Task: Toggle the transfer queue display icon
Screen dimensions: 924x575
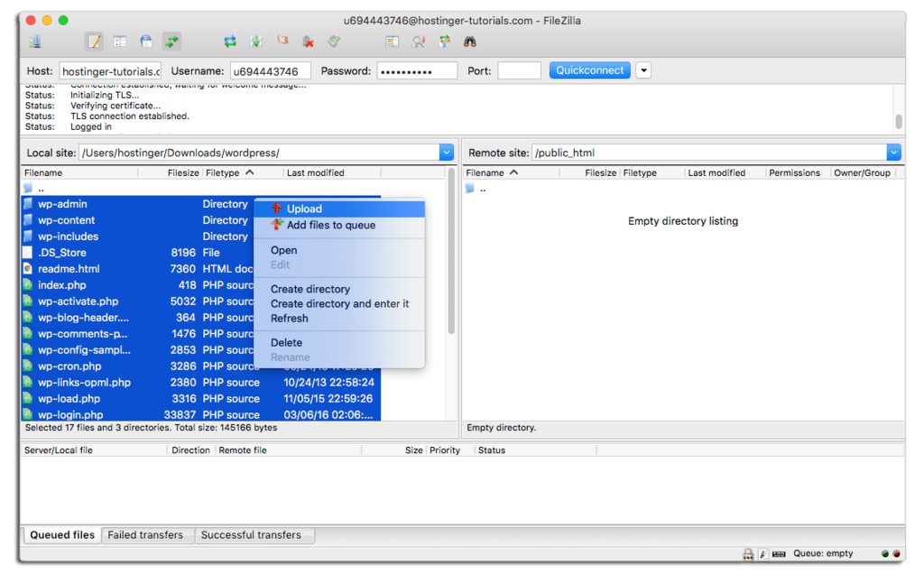Action: (171, 42)
